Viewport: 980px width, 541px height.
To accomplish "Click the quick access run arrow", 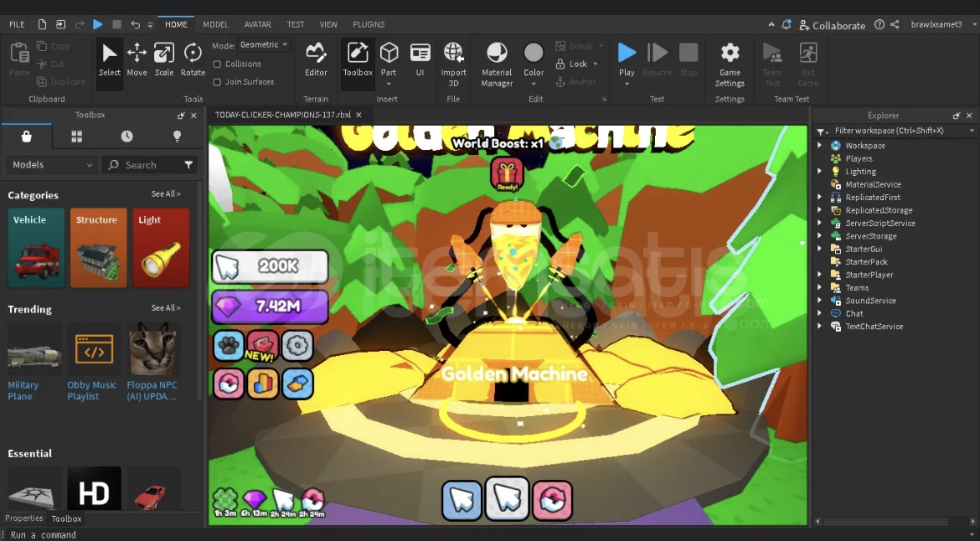I will 98,24.
